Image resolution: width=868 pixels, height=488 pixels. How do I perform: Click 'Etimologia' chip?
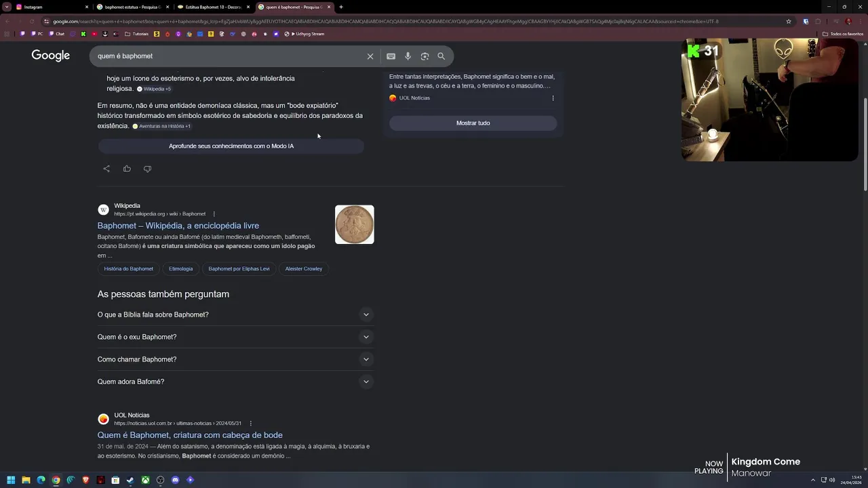click(180, 269)
